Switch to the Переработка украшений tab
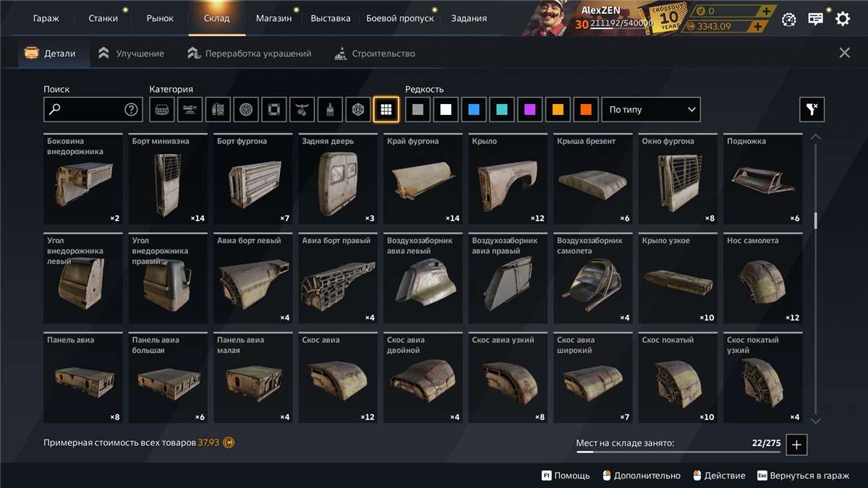 [249, 53]
